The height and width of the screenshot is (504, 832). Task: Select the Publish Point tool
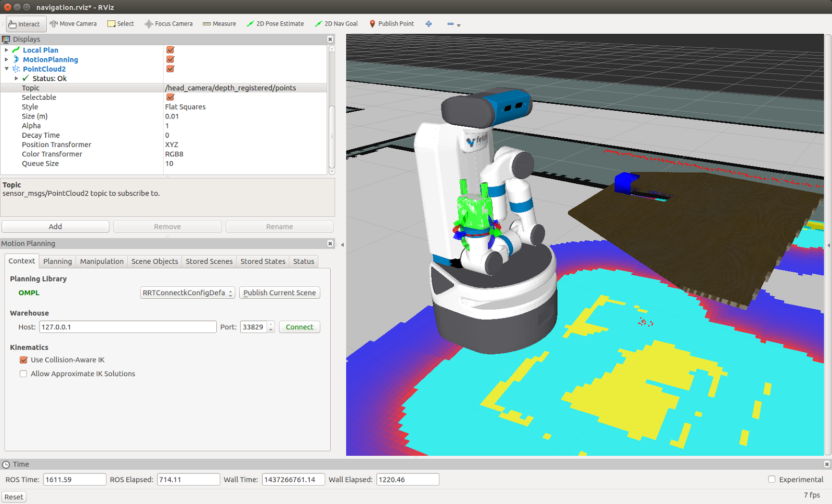pyautogui.click(x=391, y=23)
